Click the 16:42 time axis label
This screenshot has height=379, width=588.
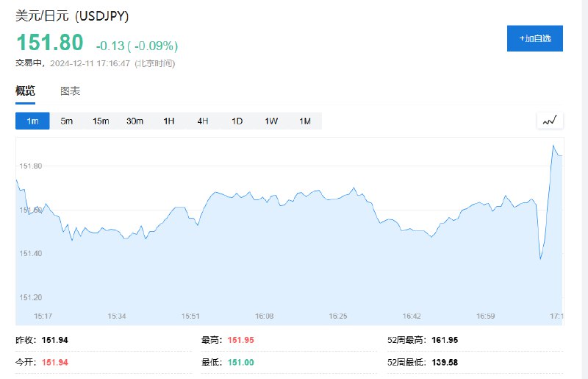click(412, 316)
